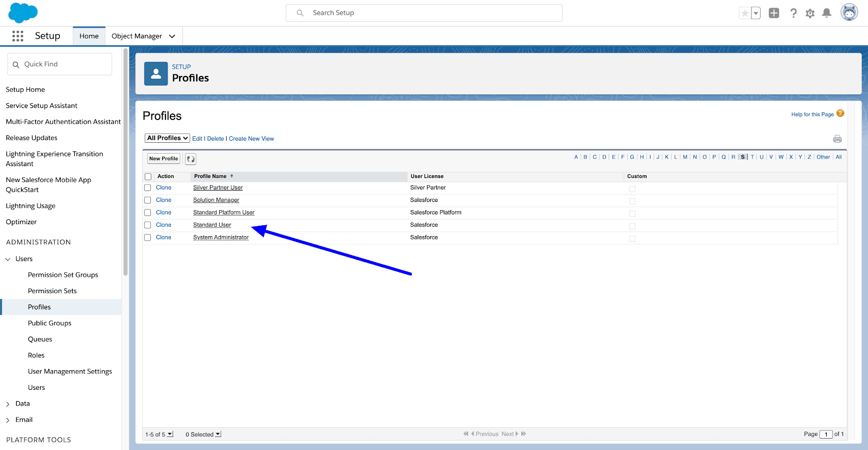Click in the Quick Find box
This screenshot has width=868, height=450.
click(60, 64)
